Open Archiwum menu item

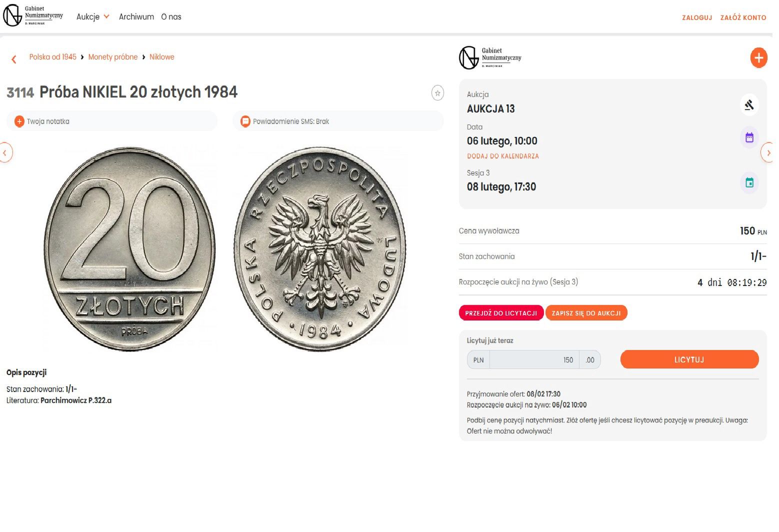tap(137, 17)
